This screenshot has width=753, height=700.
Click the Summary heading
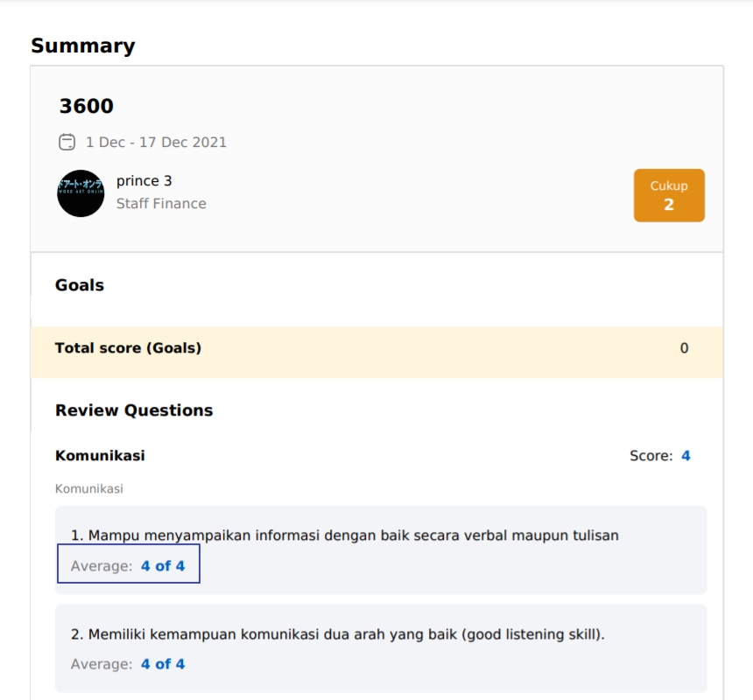83,46
